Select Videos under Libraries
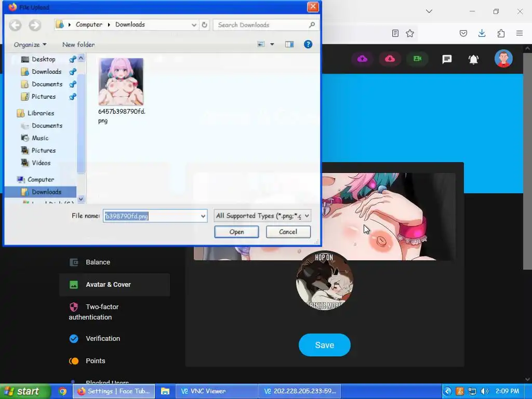The width and height of the screenshot is (532, 399). pyautogui.click(x=41, y=163)
